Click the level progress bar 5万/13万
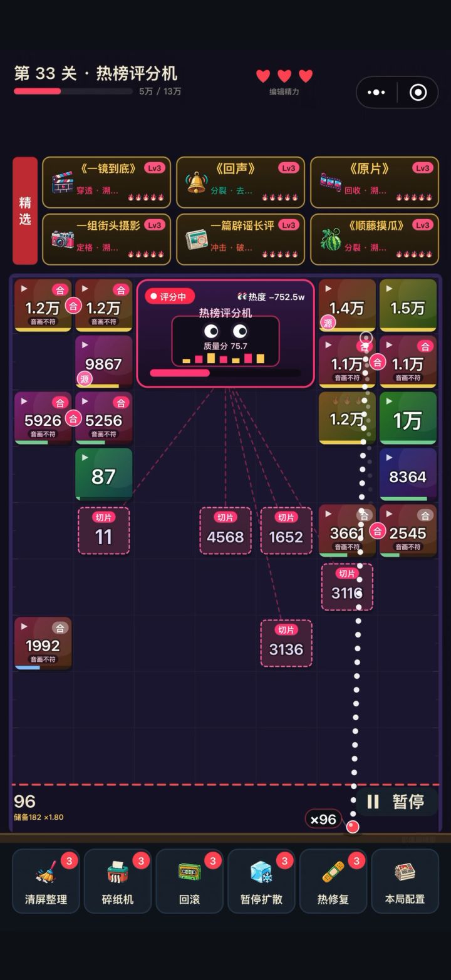451x980 pixels. (x=74, y=91)
